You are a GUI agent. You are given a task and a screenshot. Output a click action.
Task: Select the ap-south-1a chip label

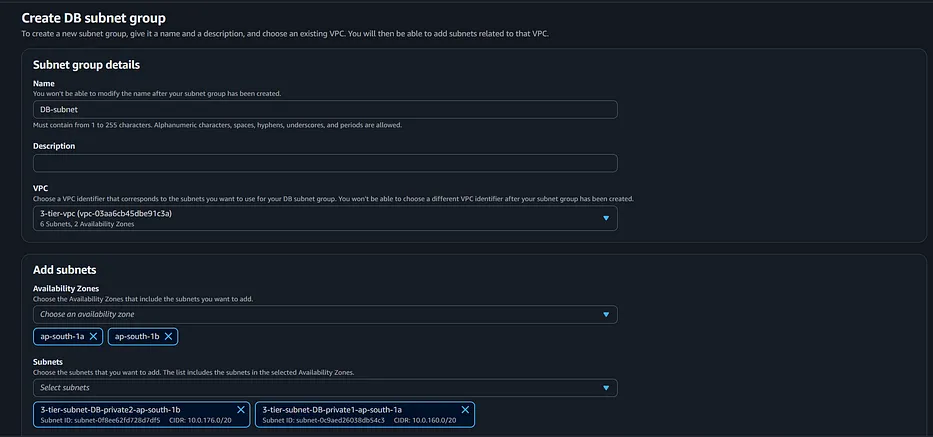pyautogui.click(x=62, y=336)
